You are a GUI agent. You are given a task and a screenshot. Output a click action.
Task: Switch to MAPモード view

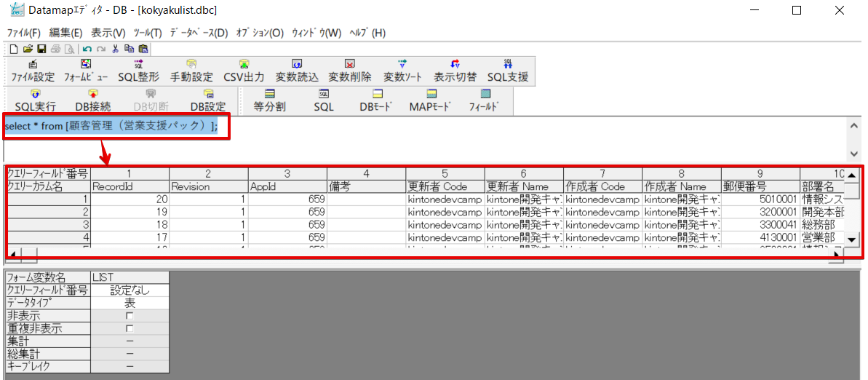click(431, 100)
